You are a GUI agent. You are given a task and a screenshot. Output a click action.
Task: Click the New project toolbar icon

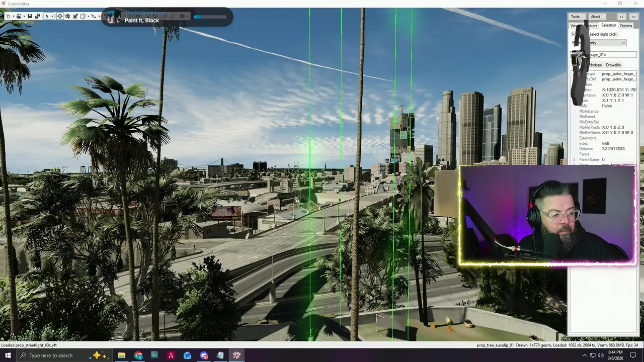[8, 16]
